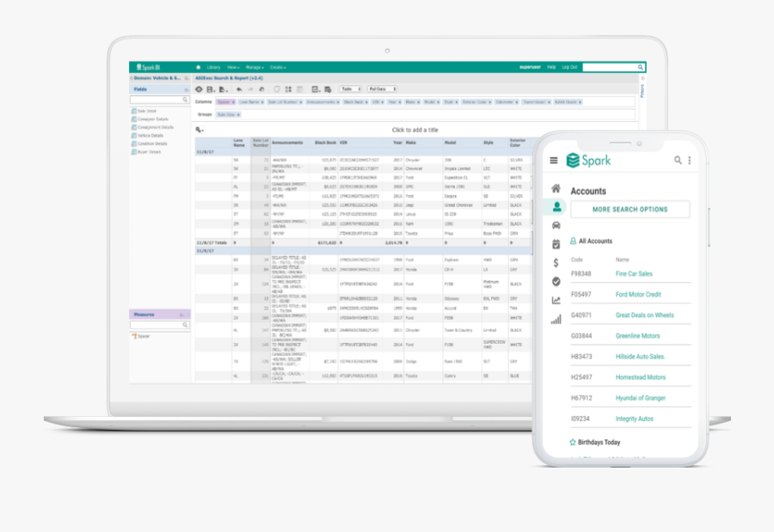Click the reset undo-all icon in report toolbar
The height and width of the screenshot is (532, 774).
coord(261,89)
